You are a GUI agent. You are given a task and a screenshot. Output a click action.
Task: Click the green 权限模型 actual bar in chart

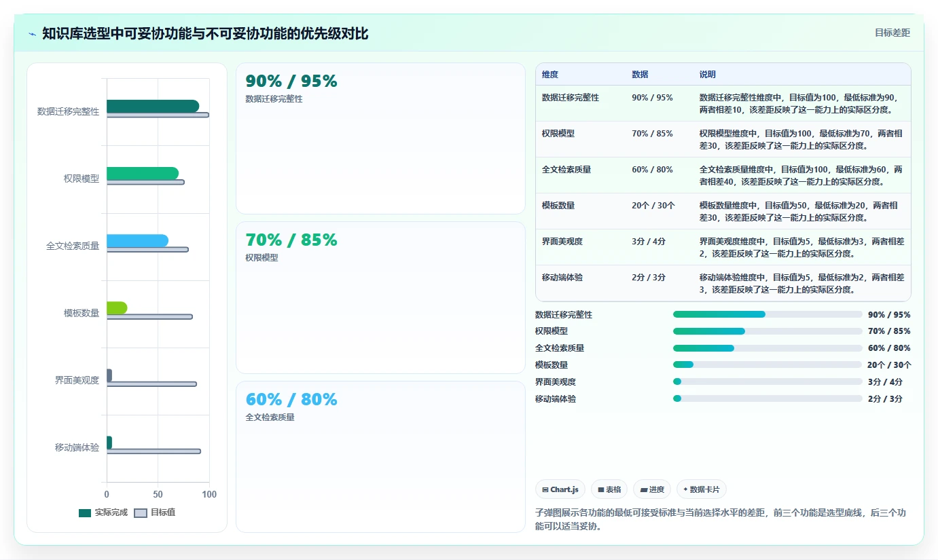click(x=143, y=173)
